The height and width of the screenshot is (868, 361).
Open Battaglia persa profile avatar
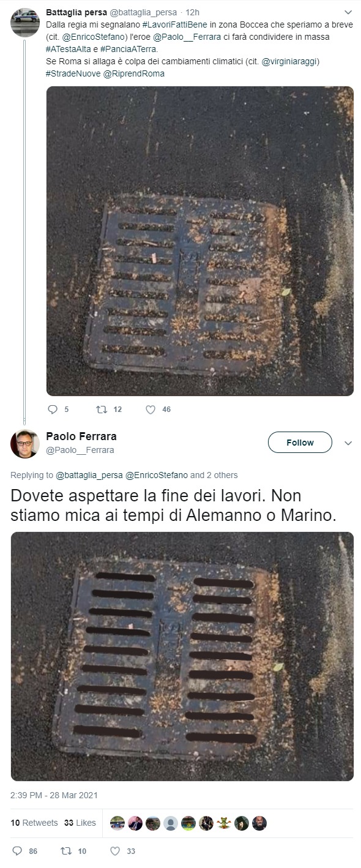26,23
